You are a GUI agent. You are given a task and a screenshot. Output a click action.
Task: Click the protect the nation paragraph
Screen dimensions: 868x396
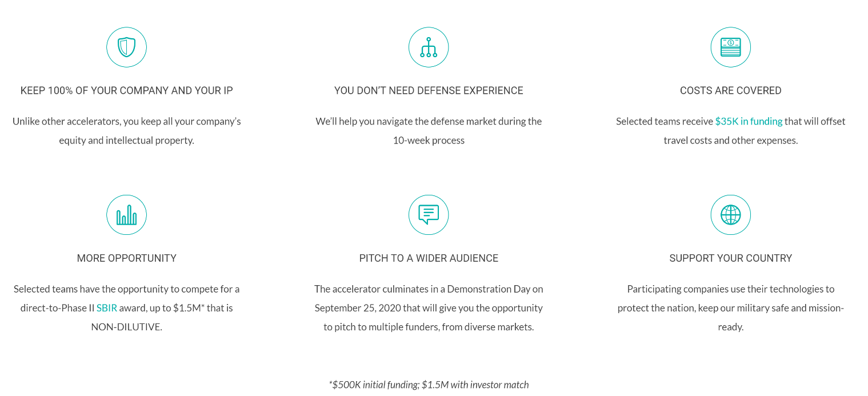pyautogui.click(x=730, y=308)
